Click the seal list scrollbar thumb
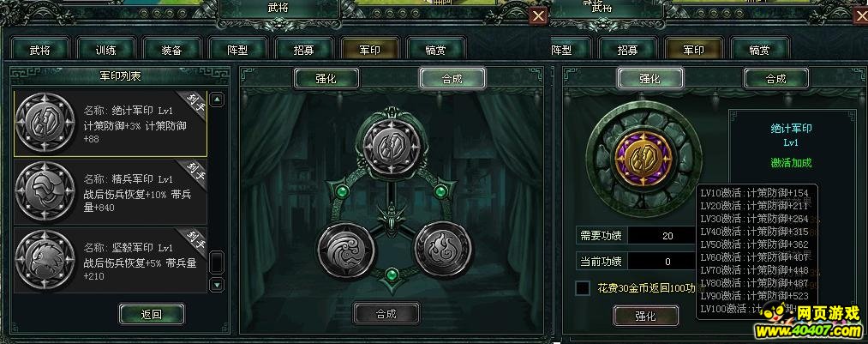The image size is (868, 344). [x=218, y=263]
